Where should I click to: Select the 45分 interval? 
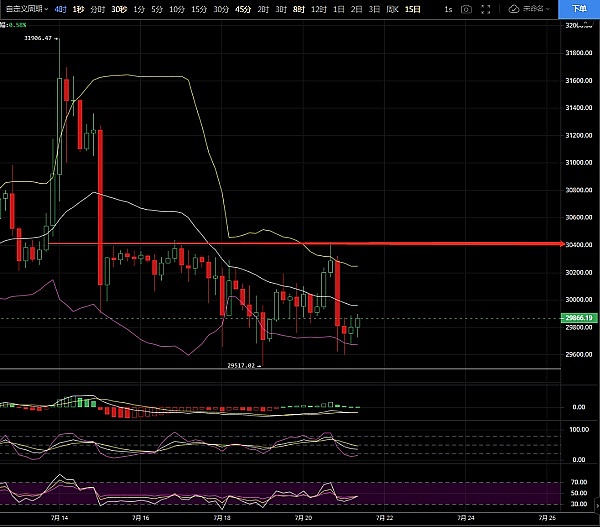coord(242,9)
